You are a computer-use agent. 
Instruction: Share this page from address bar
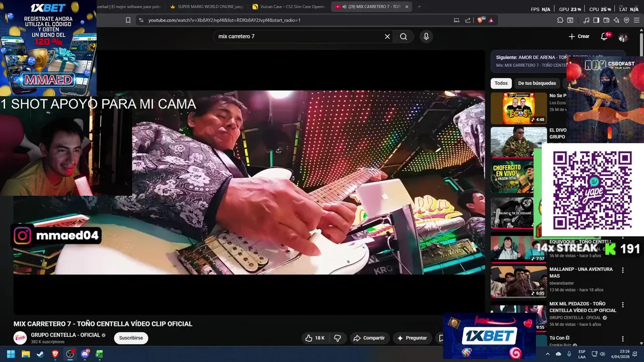tap(468, 20)
